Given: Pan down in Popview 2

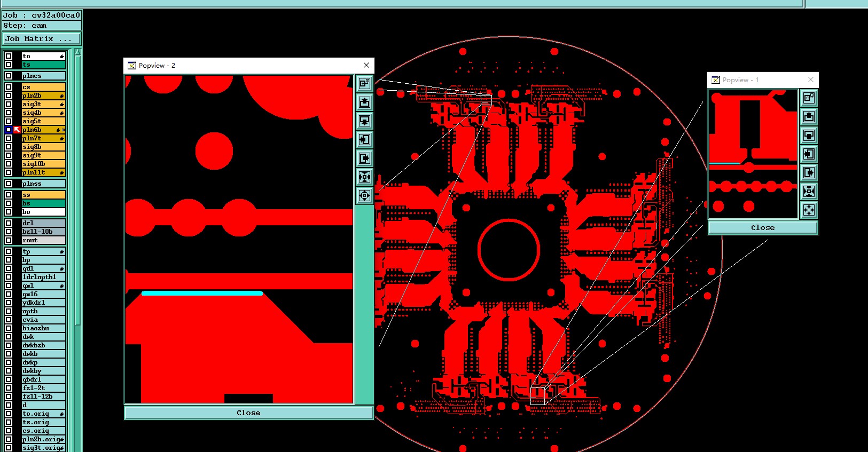Looking at the screenshot, I should [x=365, y=121].
